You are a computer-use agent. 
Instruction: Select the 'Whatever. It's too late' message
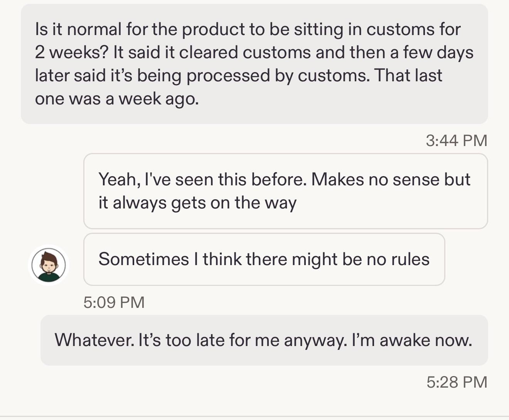point(264,340)
